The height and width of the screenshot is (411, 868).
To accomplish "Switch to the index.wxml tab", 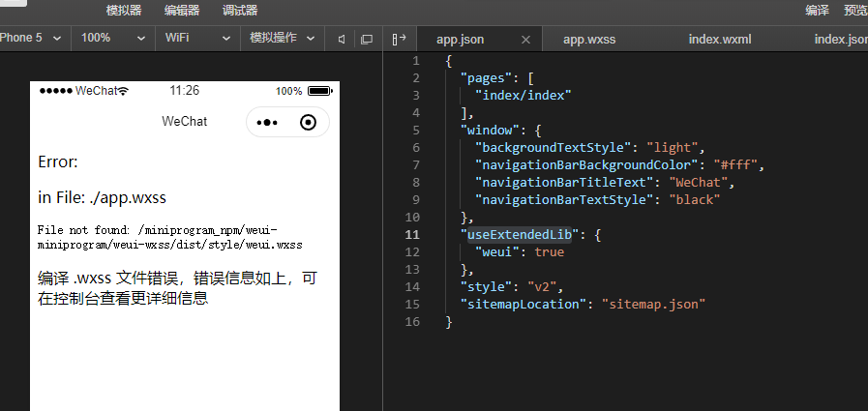I will click(720, 40).
